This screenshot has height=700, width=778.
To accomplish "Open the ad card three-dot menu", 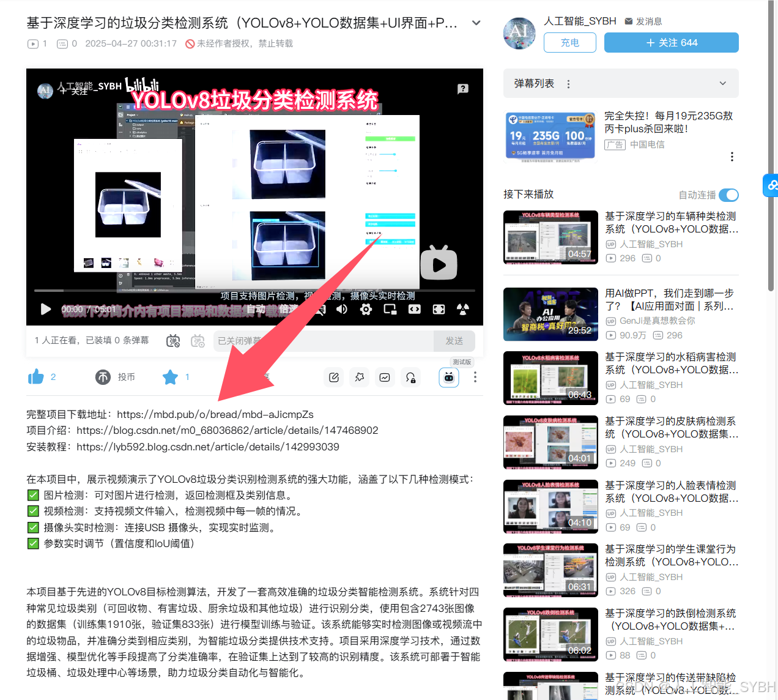I will tap(732, 157).
